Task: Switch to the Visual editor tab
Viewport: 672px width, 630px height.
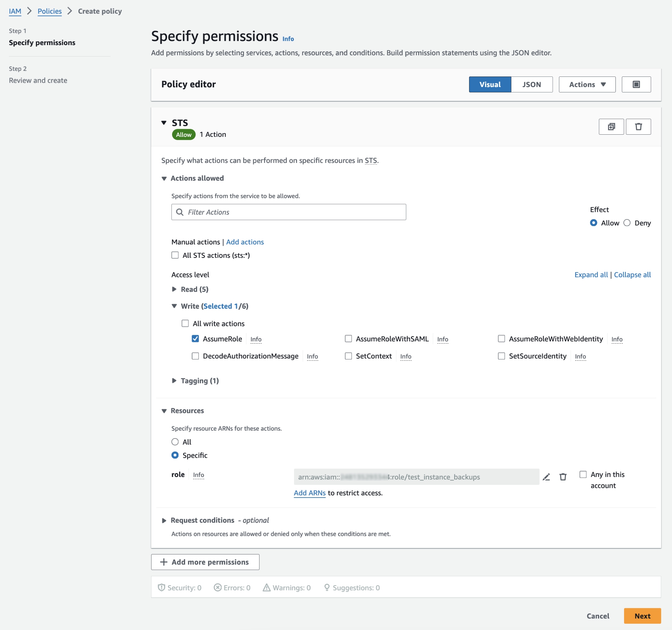Action: coord(490,85)
